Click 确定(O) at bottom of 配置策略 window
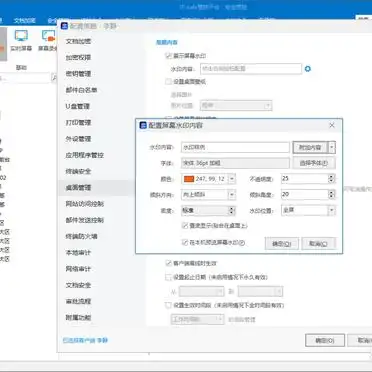 pos(325,340)
